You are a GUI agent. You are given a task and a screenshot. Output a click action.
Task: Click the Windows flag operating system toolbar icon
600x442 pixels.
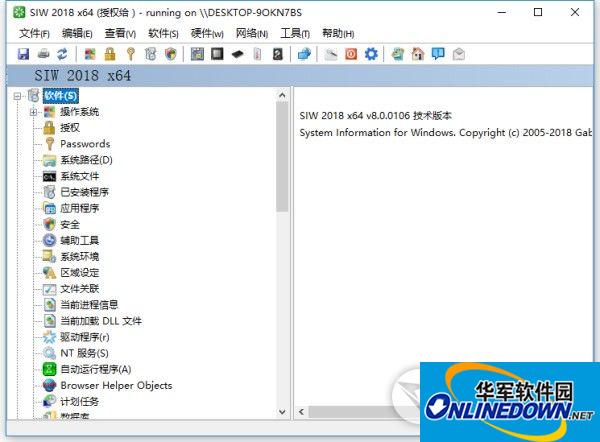coord(90,54)
